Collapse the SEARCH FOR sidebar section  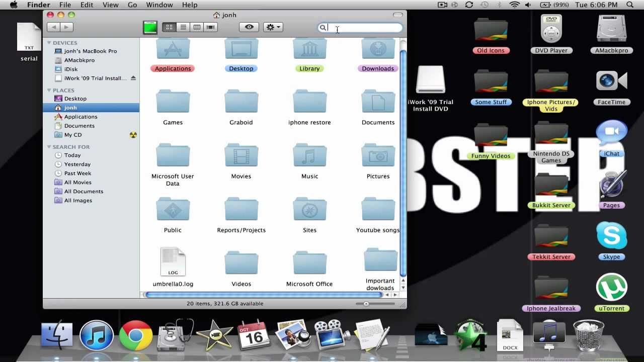[49, 147]
